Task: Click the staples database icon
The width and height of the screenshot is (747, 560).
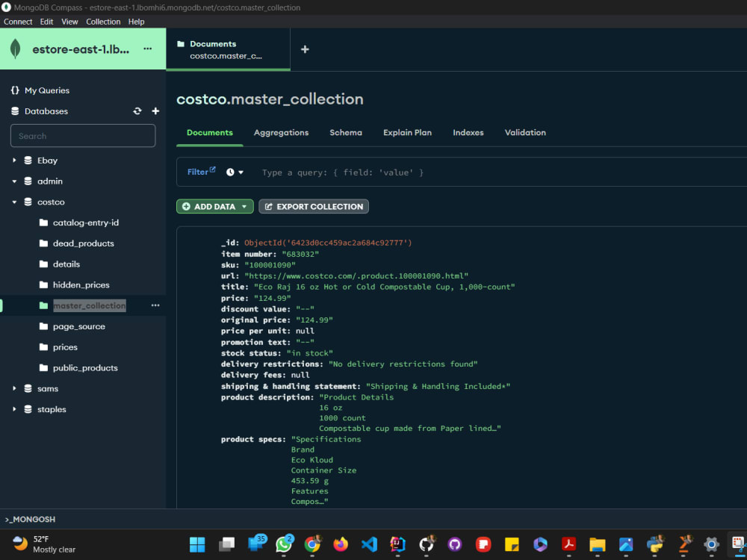Action: (28, 409)
